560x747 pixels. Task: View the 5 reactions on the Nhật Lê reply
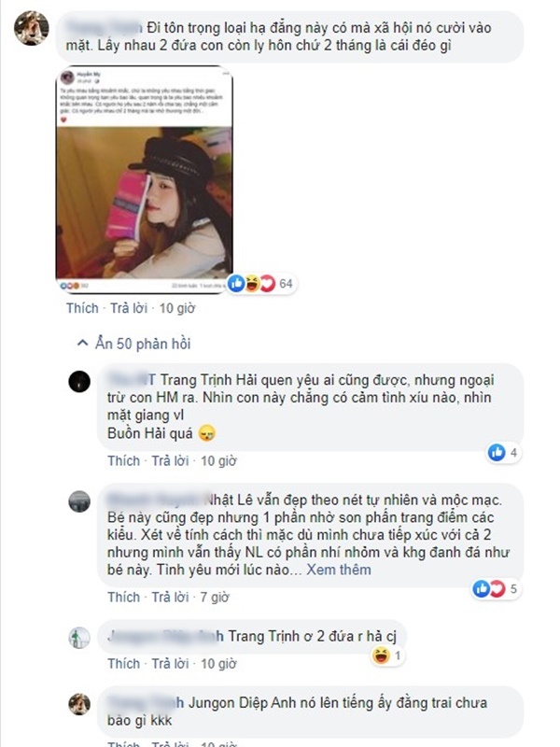click(x=496, y=589)
